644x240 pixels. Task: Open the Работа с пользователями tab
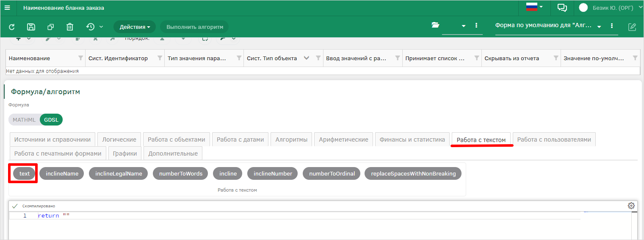[x=554, y=140]
